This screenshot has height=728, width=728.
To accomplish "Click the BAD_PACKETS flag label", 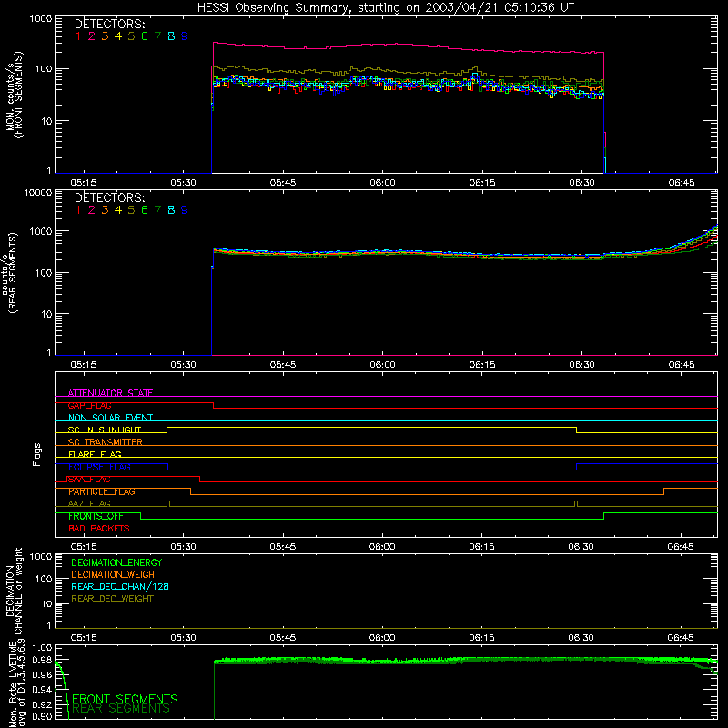I will (x=99, y=529).
